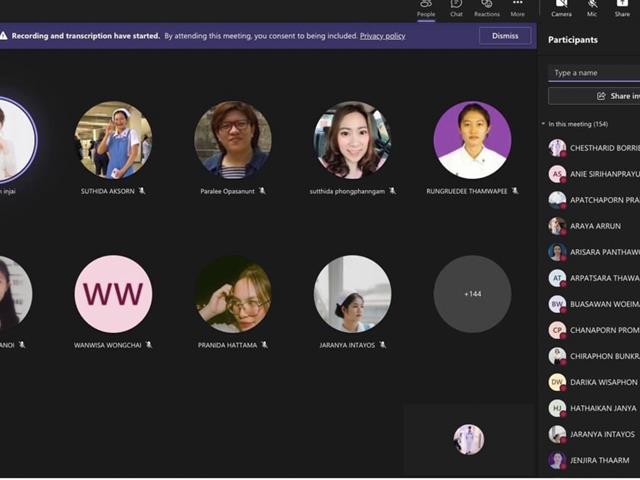
Task: Select HATHAIKAN JANYA name in list
Action: 603,408
